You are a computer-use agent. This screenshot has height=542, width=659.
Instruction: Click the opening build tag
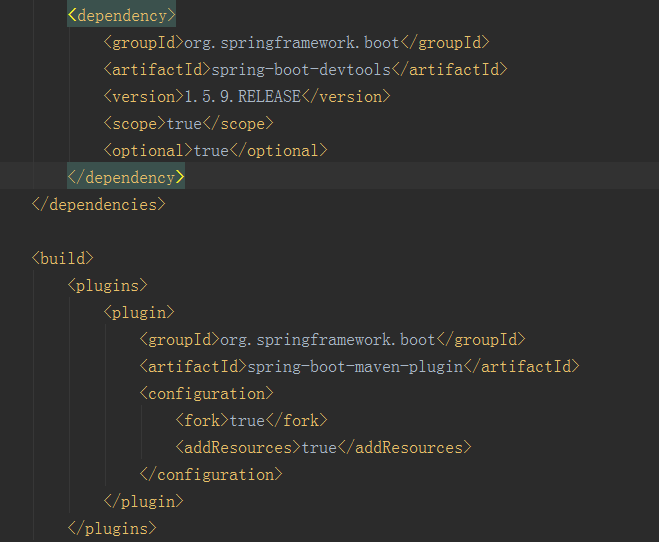tap(63, 258)
